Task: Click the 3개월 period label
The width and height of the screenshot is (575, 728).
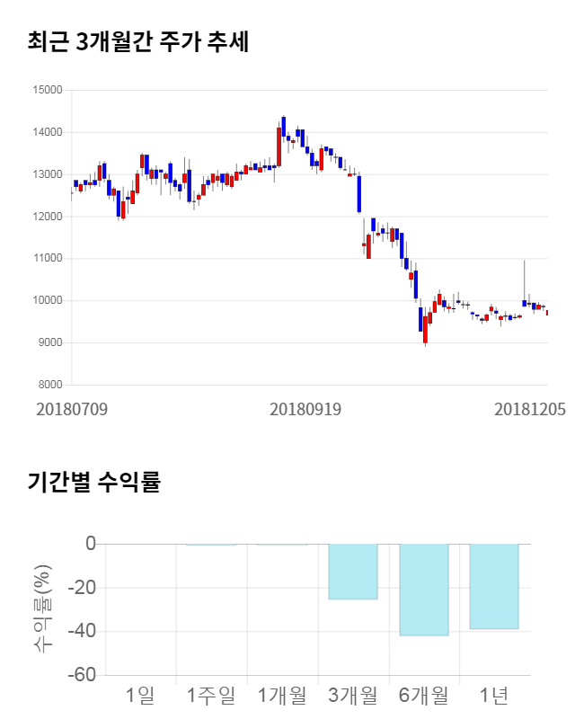Action: point(352,695)
